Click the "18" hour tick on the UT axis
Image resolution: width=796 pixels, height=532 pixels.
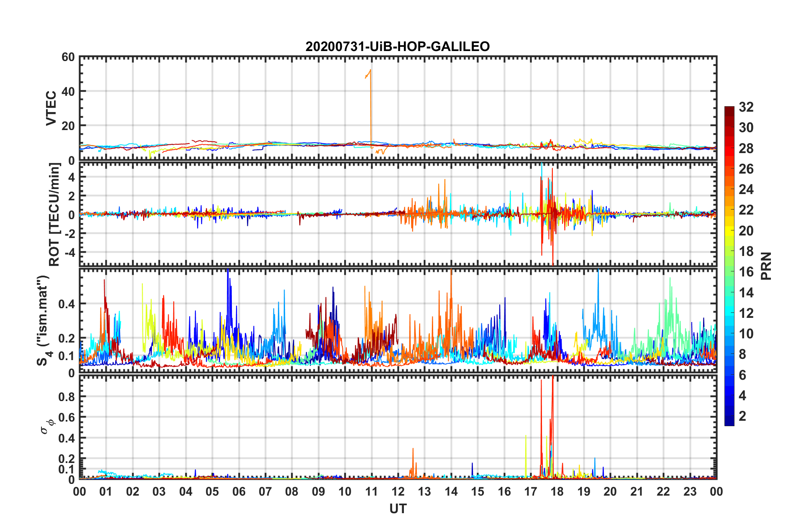557,491
